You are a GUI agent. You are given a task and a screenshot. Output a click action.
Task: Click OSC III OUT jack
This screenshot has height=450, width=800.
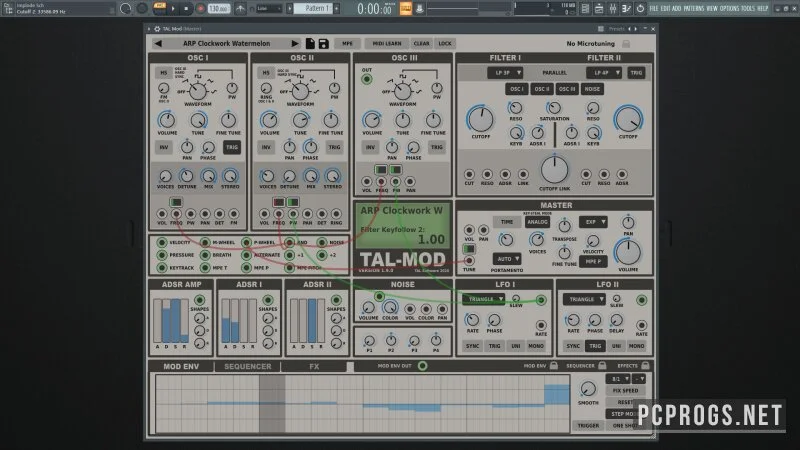click(x=366, y=79)
